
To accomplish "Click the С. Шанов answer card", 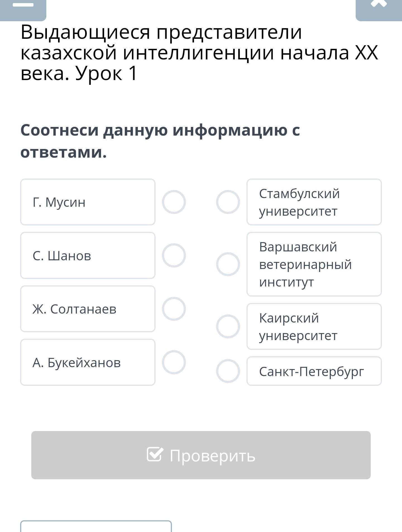I will 88,255.
